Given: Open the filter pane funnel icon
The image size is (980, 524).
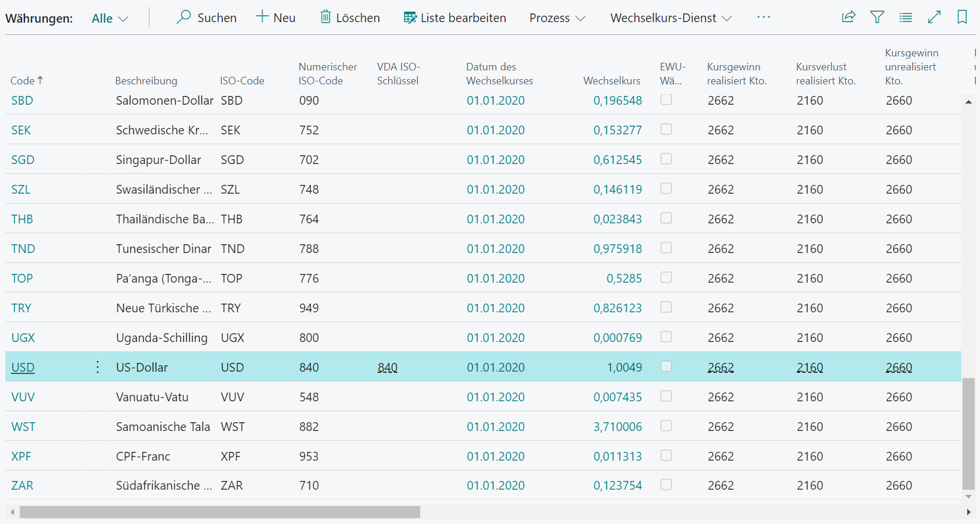Looking at the screenshot, I should pos(877,17).
